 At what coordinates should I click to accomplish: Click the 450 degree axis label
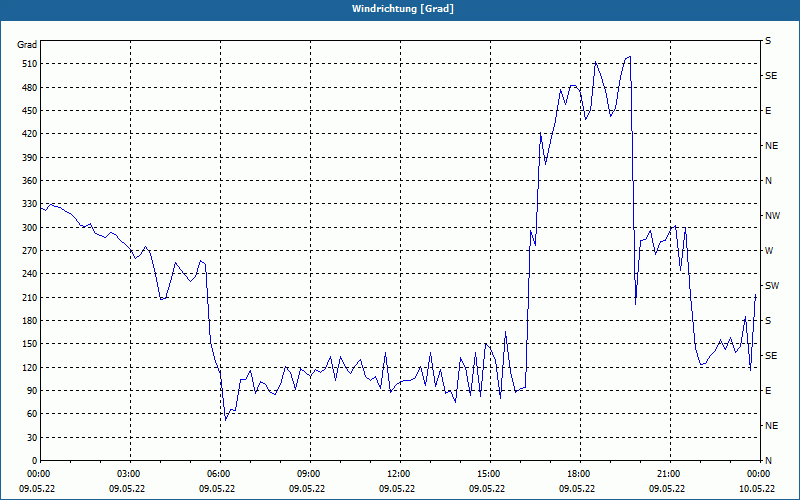click(x=29, y=111)
